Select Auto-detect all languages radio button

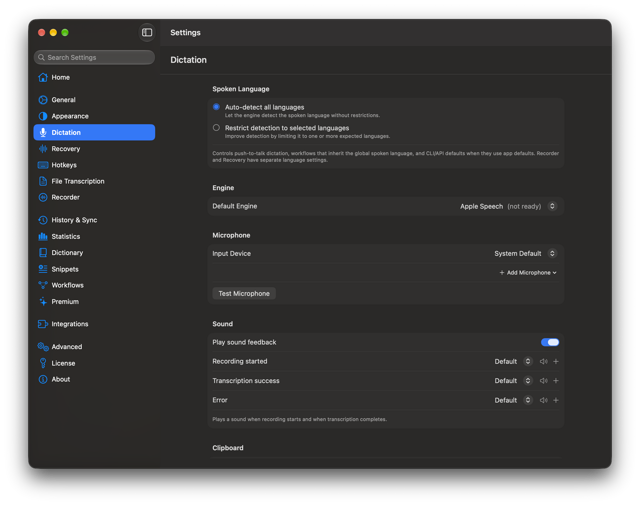(216, 107)
